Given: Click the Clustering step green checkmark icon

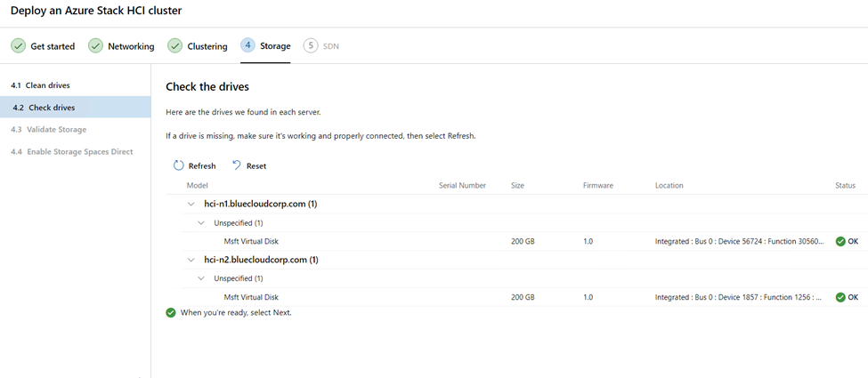Looking at the screenshot, I should [175, 46].
